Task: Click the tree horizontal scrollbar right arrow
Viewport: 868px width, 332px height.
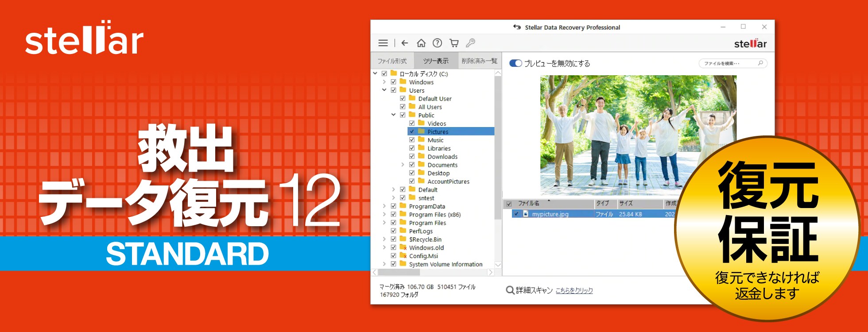Action: tap(490, 272)
